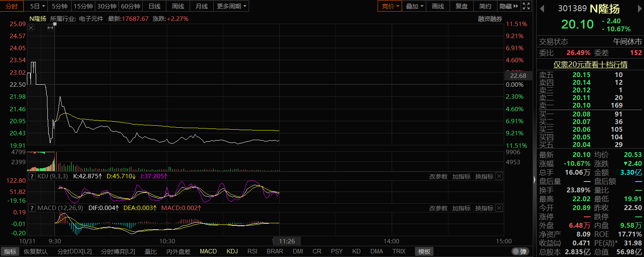Go to next stock with right arrow
644x257 pixels.
click(640, 9)
